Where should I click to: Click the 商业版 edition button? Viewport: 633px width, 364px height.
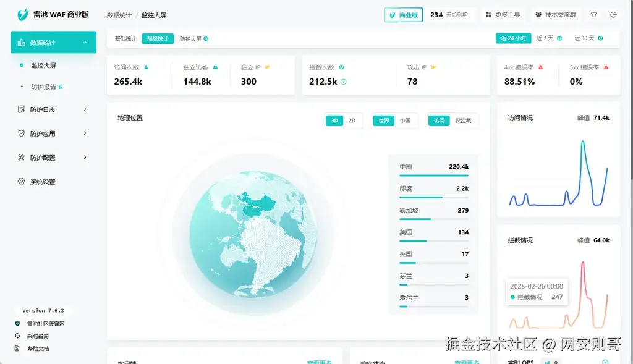click(404, 15)
